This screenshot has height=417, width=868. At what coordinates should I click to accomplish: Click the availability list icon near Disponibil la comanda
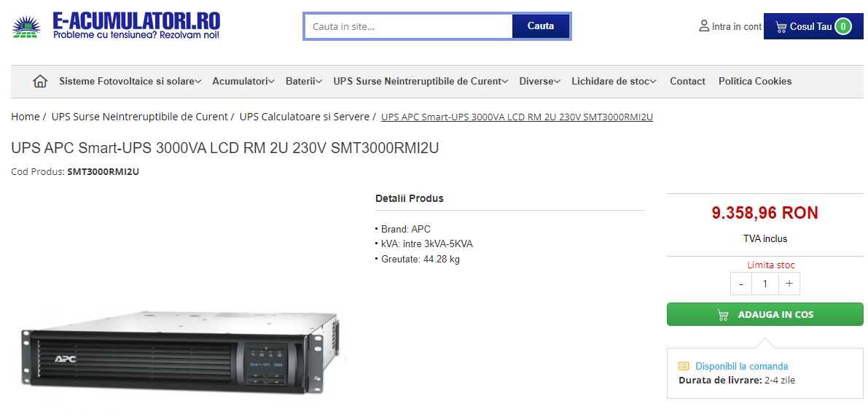point(684,366)
